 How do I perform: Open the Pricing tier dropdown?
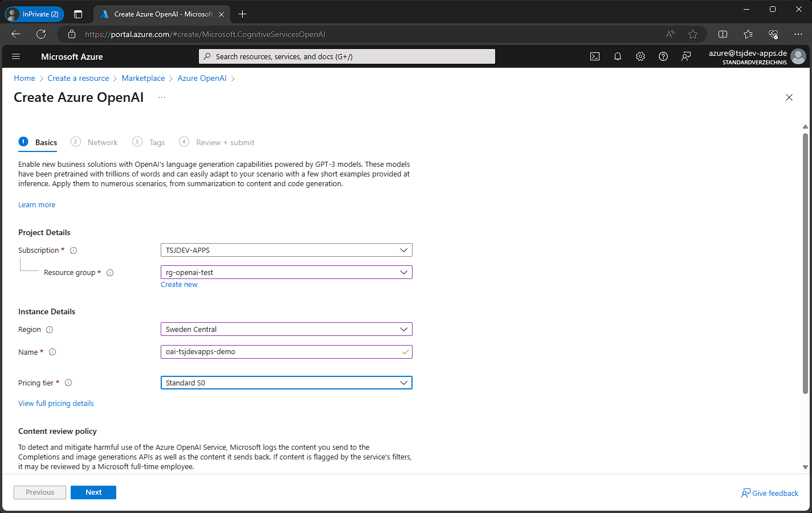tap(286, 383)
